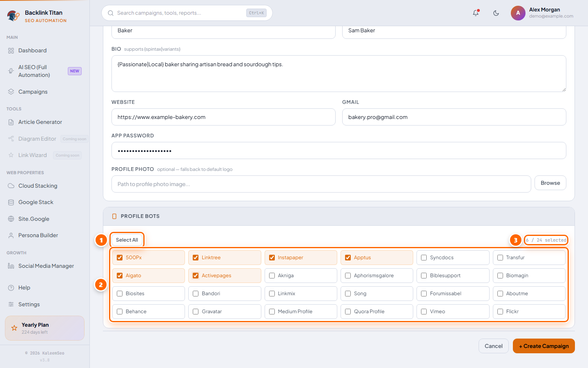Viewport: 588px width, 368px height.
Task: Click the Gmail address field
Action: point(454,117)
